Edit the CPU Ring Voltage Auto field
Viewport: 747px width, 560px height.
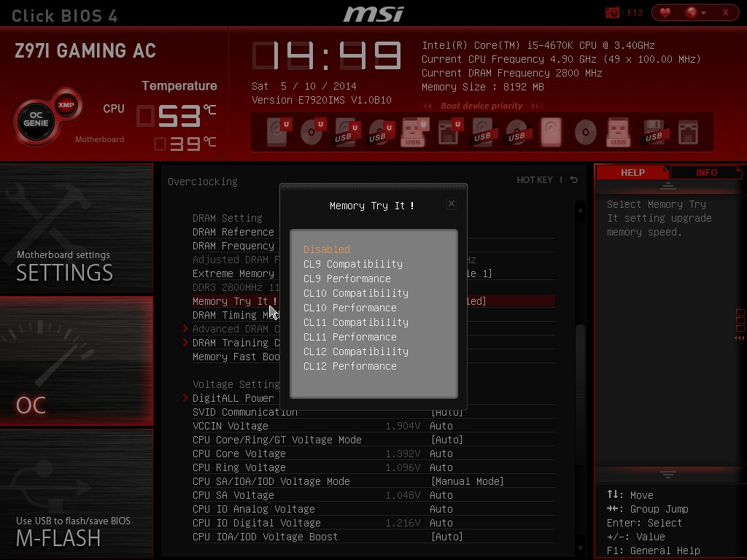441,467
